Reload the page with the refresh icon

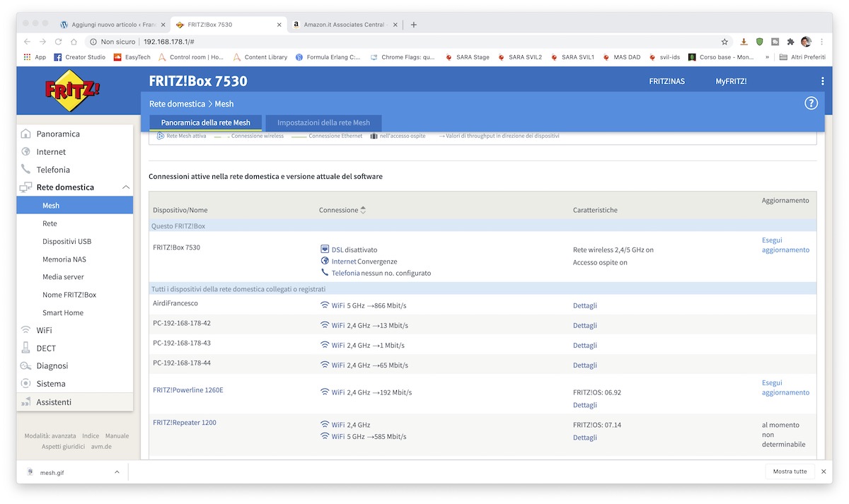pos(58,42)
